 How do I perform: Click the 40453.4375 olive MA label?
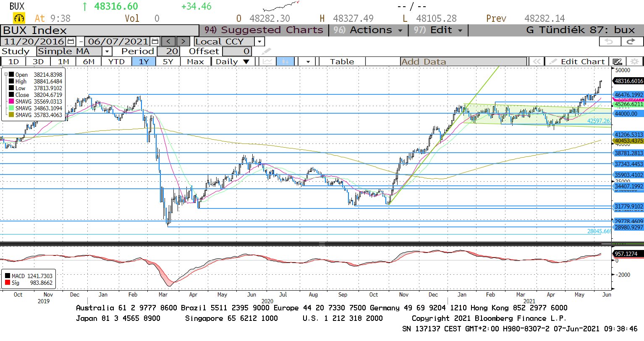[x=628, y=141]
